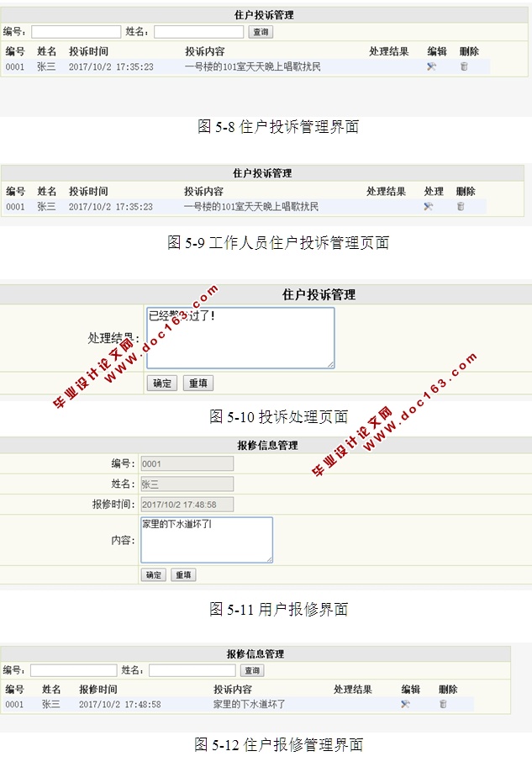Click 重填 button under 处理结果 textarea
The height and width of the screenshot is (767, 532).
(x=198, y=383)
